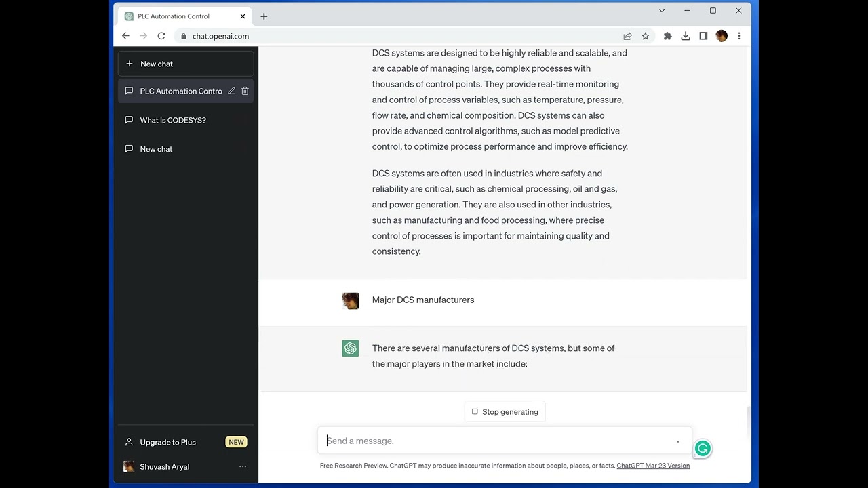Viewport: 868px width, 488px height.
Task: Click the reload page icon
Action: click(161, 36)
